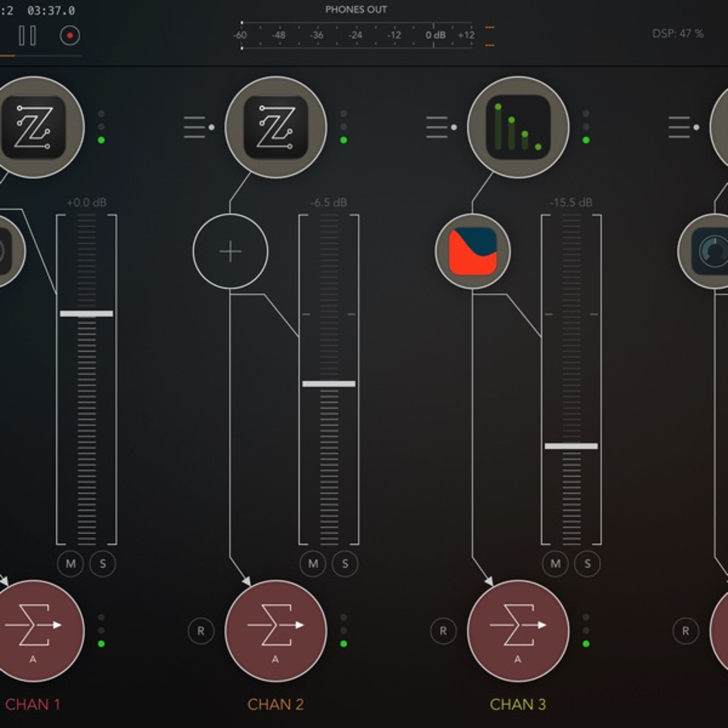Image resolution: width=728 pixels, height=728 pixels.
Task: Click the -15.5 dB level readout
Action: coord(571,203)
